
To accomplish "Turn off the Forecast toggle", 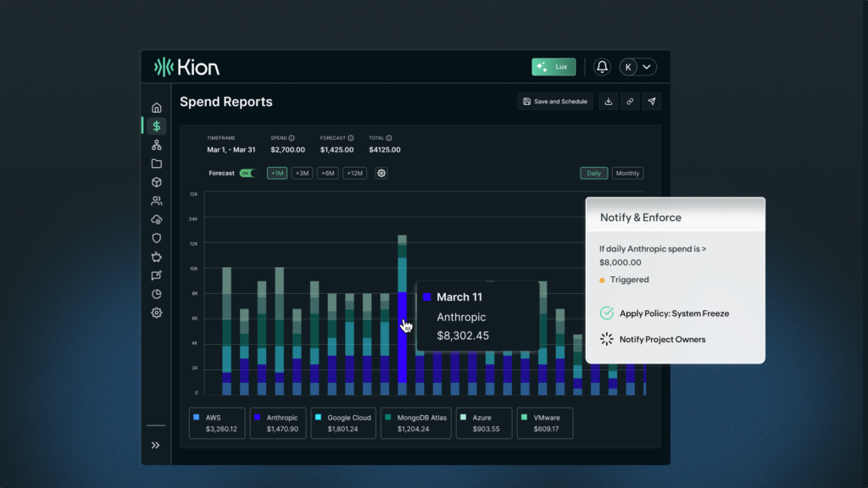I will click(x=248, y=173).
